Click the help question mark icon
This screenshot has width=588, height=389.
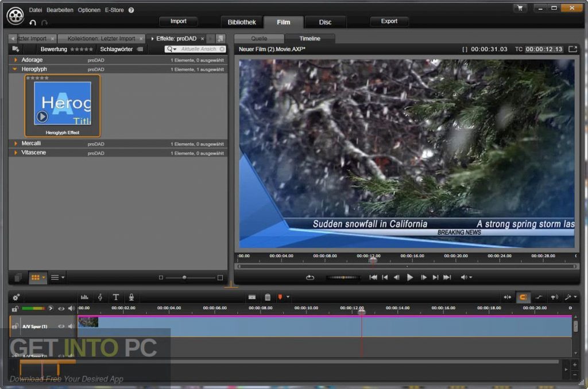pos(131,10)
